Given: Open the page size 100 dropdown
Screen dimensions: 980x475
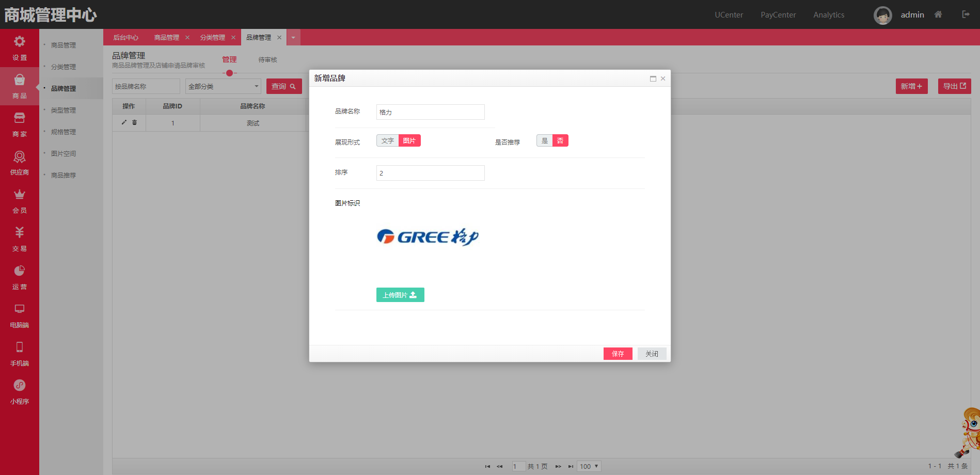Looking at the screenshot, I should pyautogui.click(x=589, y=466).
